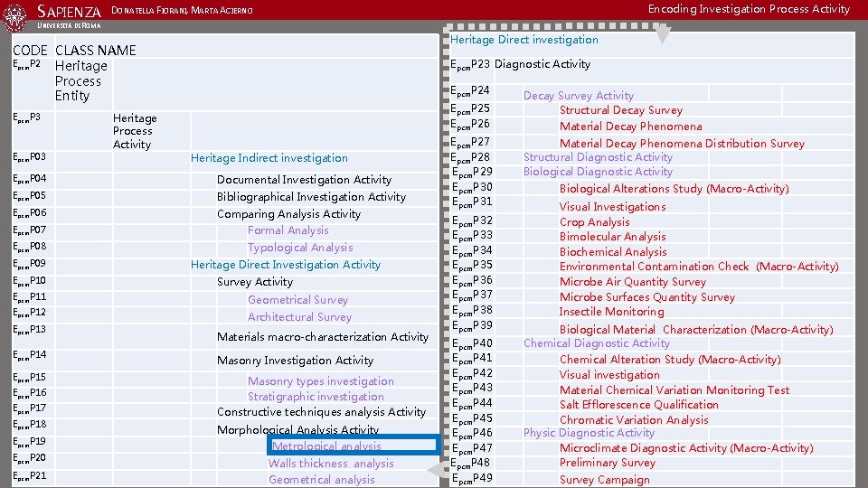Image resolution: width=868 pixels, height=488 pixels.
Task: Click 'Preliminary Survey' entry
Action: (x=608, y=463)
